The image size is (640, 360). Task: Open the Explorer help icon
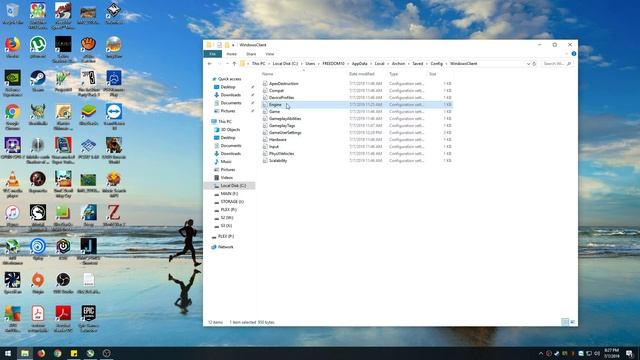click(574, 54)
